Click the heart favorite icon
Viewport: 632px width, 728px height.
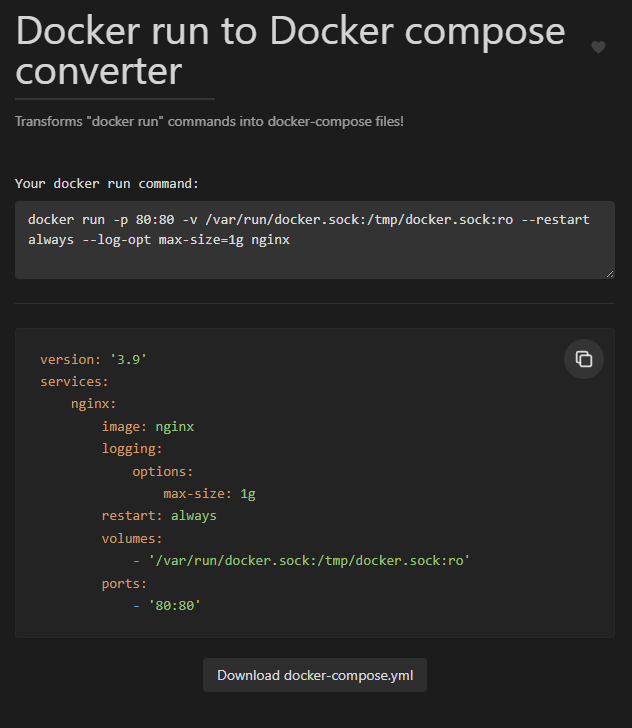(598, 47)
